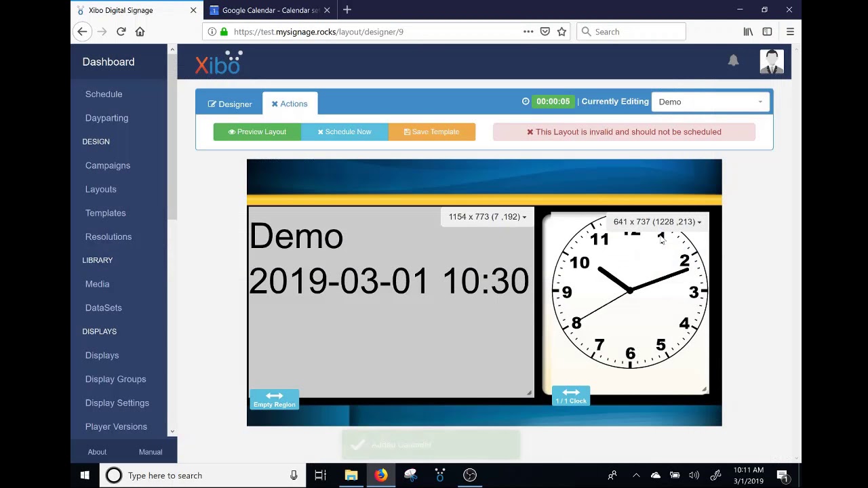Screen dimensions: 868x488
Task: Open Display Groups in the sidebar
Action: tap(115, 379)
